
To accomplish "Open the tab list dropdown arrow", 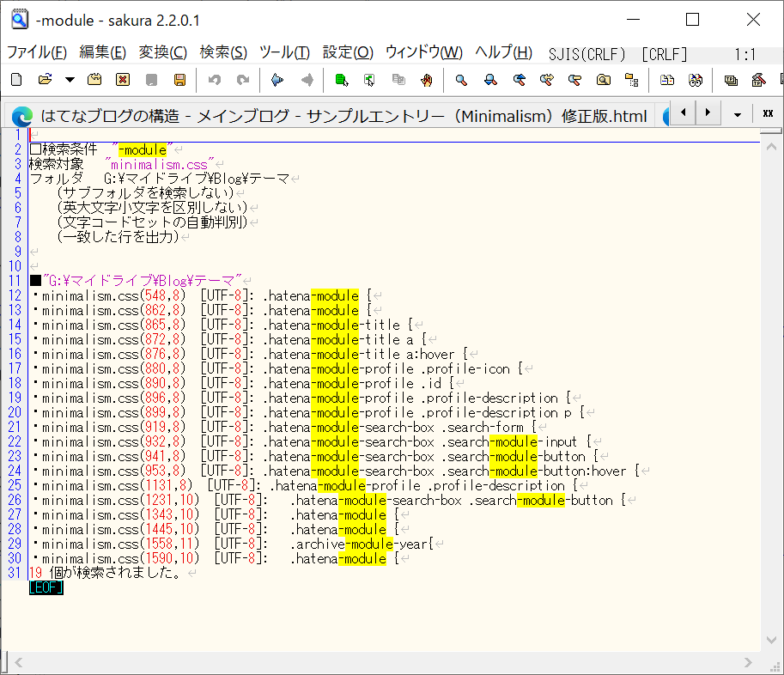I will (x=738, y=114).
